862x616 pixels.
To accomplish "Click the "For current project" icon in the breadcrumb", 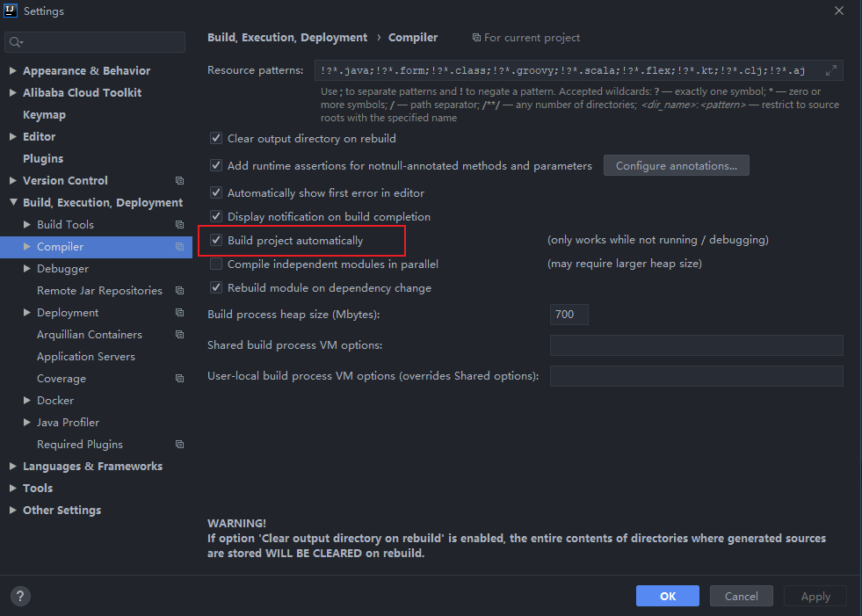I will pyautogui.click(x=475, y=37).
